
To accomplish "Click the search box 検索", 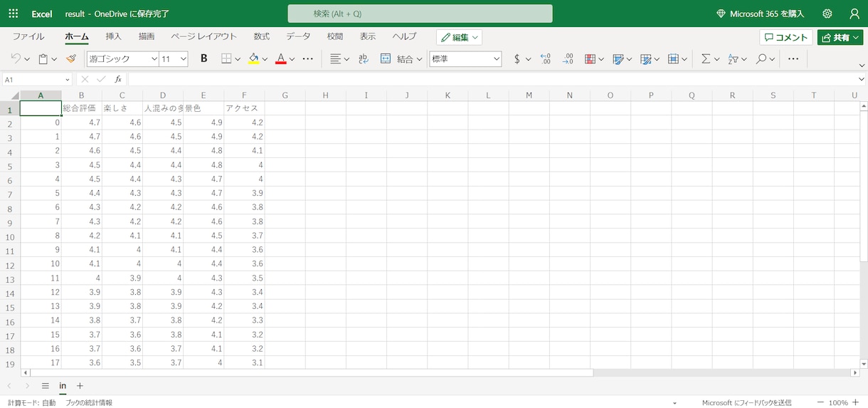I will pyautogui.click(x=420, y=14).
